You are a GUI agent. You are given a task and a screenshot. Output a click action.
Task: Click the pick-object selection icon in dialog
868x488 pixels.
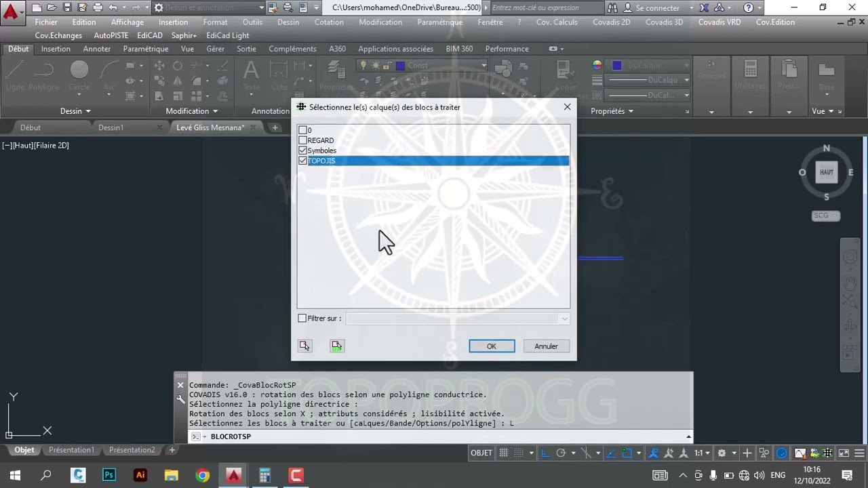pyautogui.click(x=304, y=346)
